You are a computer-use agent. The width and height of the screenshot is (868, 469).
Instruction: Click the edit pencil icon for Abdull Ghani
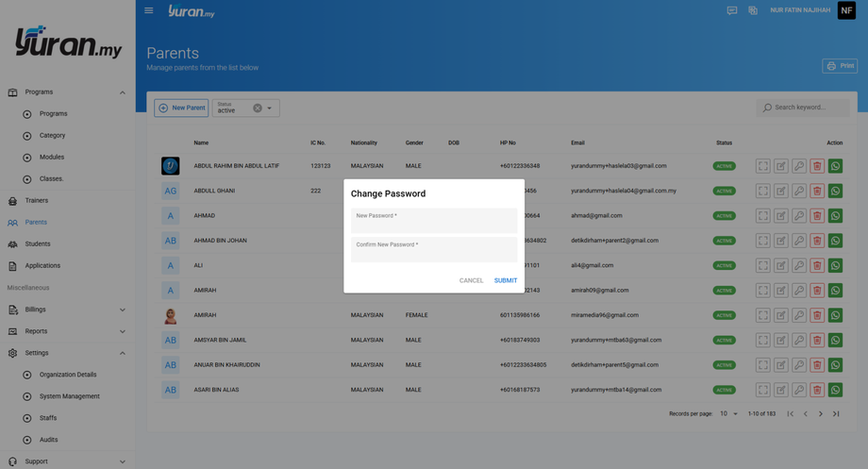pyautogui.click(x=781, y=191)
